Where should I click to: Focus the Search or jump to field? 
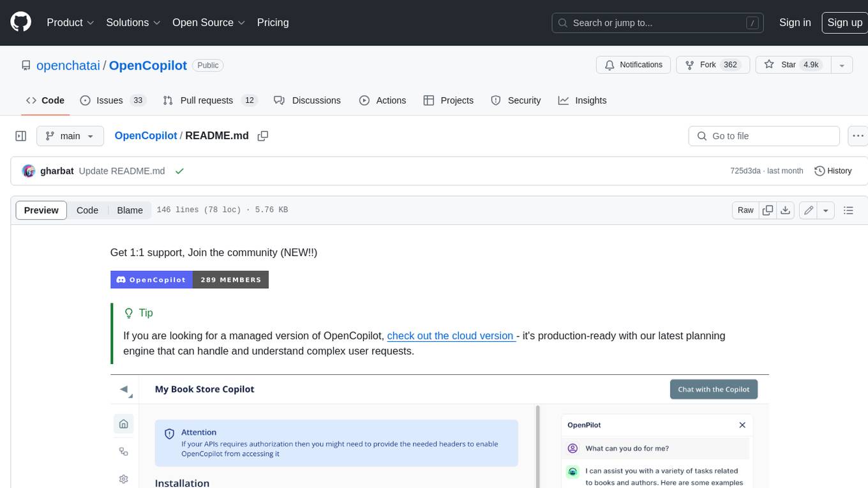tap(659, 22)
